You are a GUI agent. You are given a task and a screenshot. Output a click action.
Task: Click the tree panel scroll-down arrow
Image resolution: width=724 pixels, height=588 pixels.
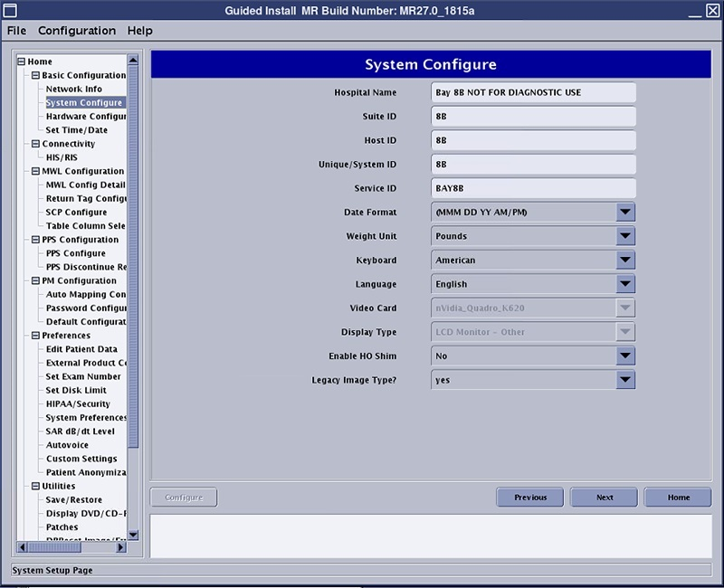pos(134,535)
